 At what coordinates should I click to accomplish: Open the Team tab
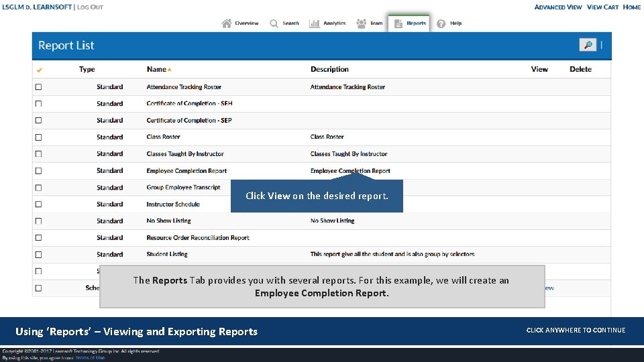tap(376, 23)
